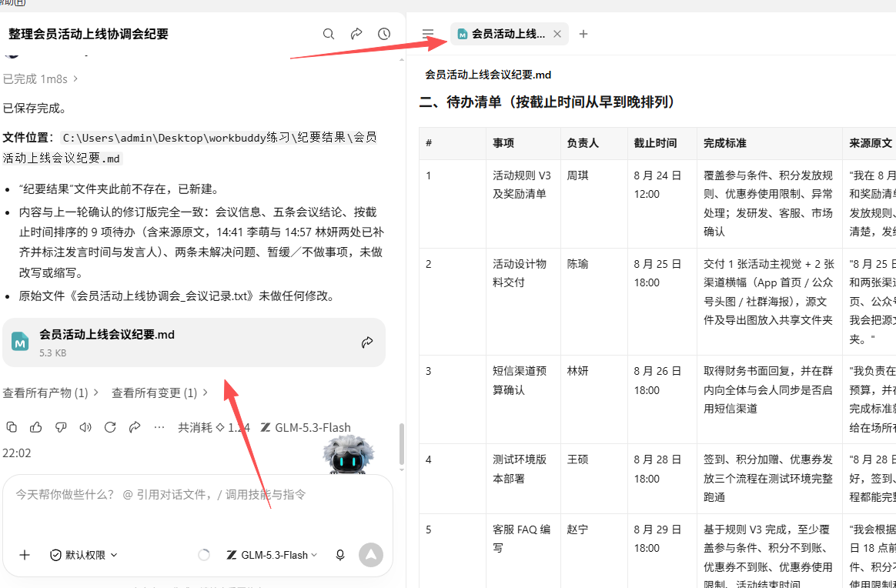Click the 二、待办清单 section heading

coord(549,102)
